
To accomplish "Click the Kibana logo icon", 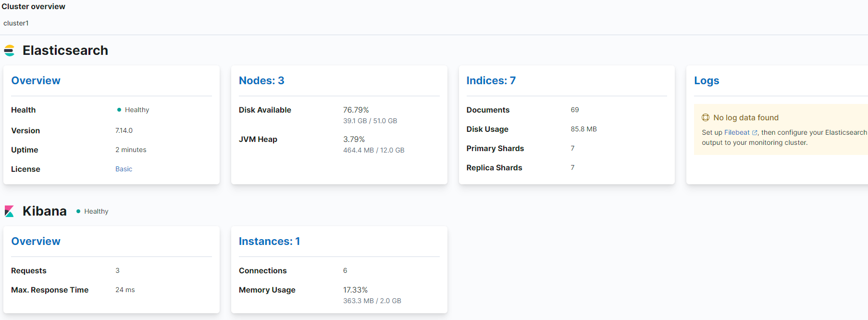I will 9,211.
